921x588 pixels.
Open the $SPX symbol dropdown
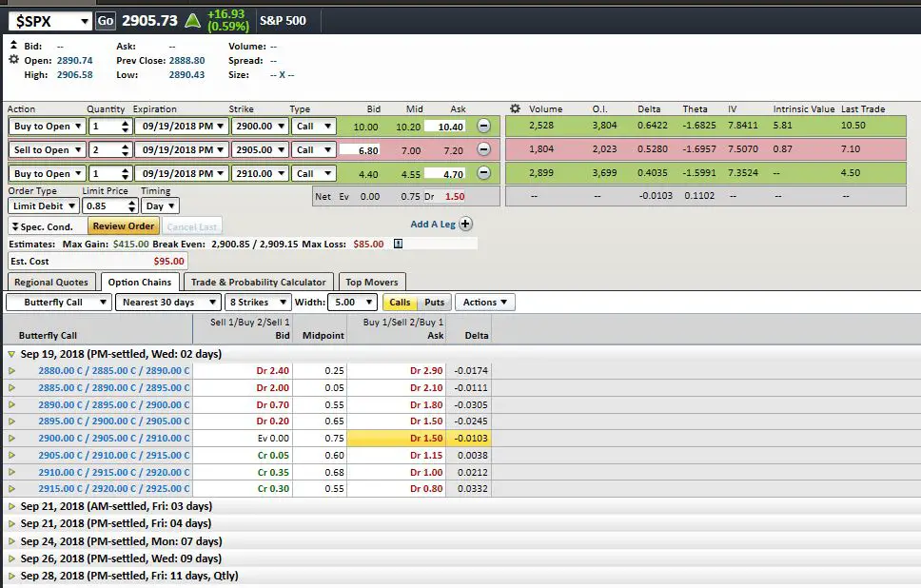(x=85, y=22)
